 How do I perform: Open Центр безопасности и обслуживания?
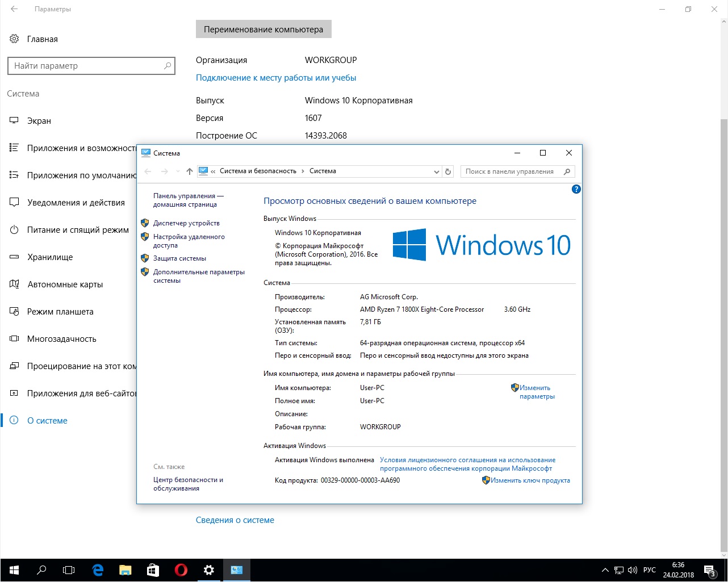pos(188,484)
